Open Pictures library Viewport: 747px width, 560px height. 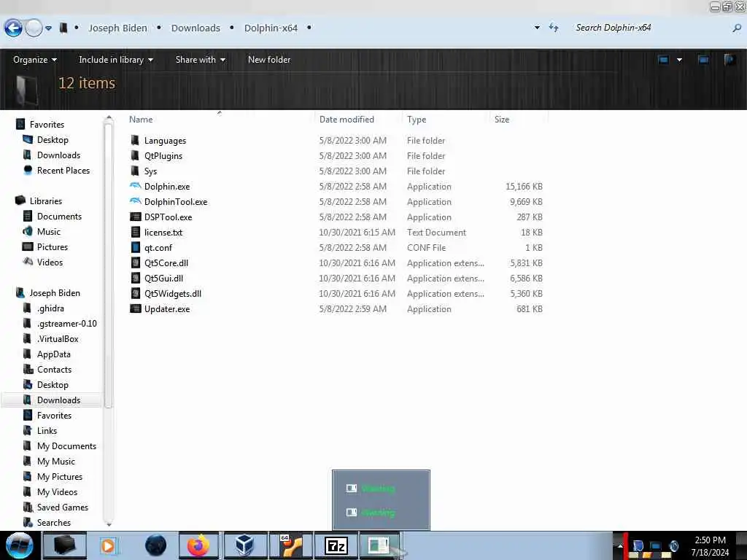click(53, 246)
